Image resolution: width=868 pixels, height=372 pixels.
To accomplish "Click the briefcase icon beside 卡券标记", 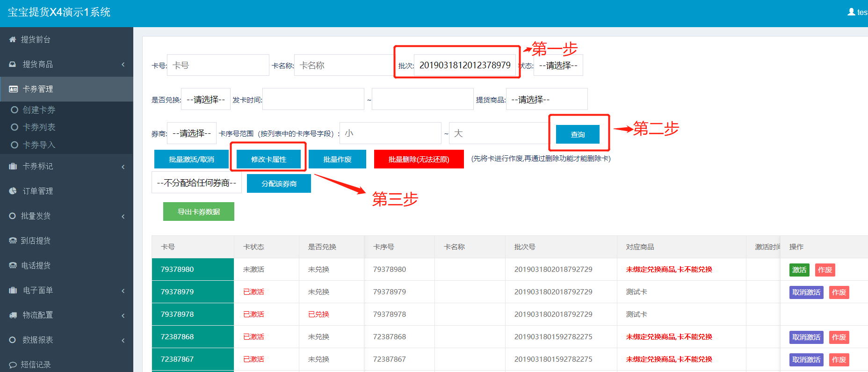I will tap(13, 167).
